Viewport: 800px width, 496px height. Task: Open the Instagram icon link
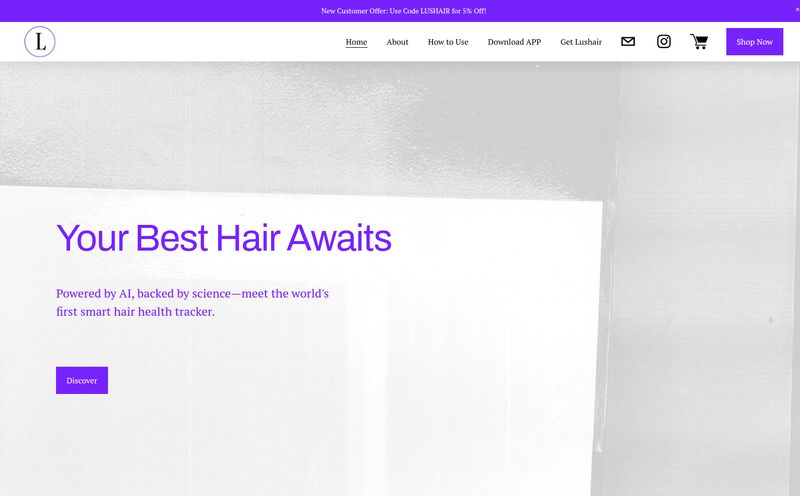point(664,41)
